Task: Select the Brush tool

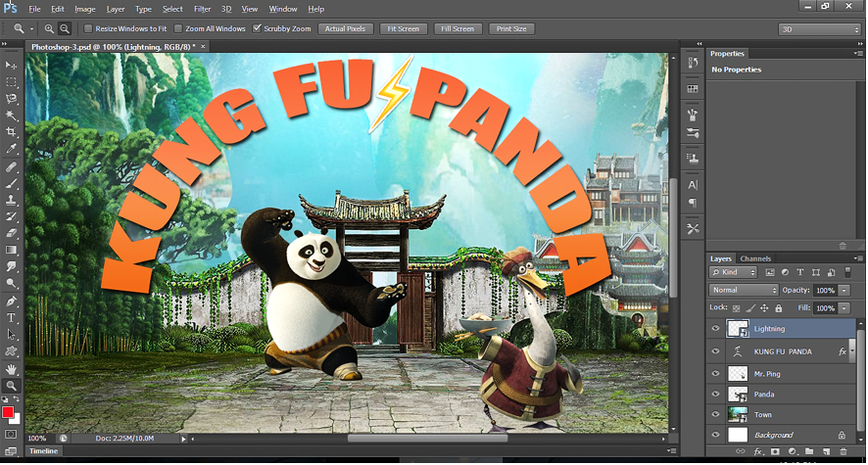Action: pyautogui.click(x=11, y=184)
